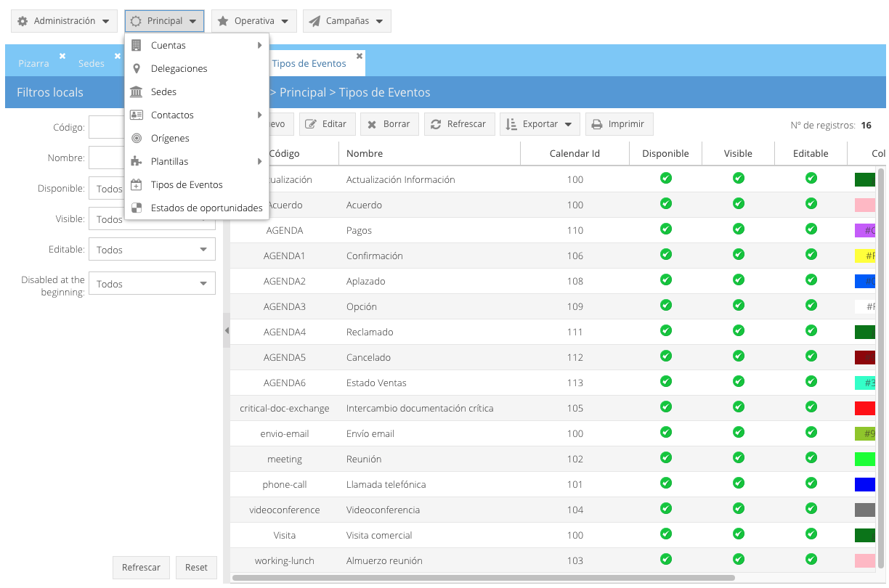This screenshot has height=588, width=889.
Task: Switch to the Pizarra tab
Action: point(33,63)
